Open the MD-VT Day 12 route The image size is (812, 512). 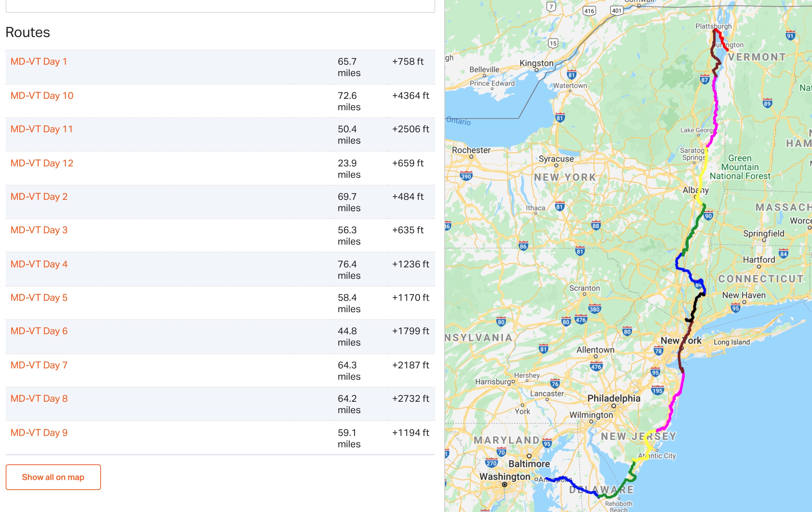42,163
